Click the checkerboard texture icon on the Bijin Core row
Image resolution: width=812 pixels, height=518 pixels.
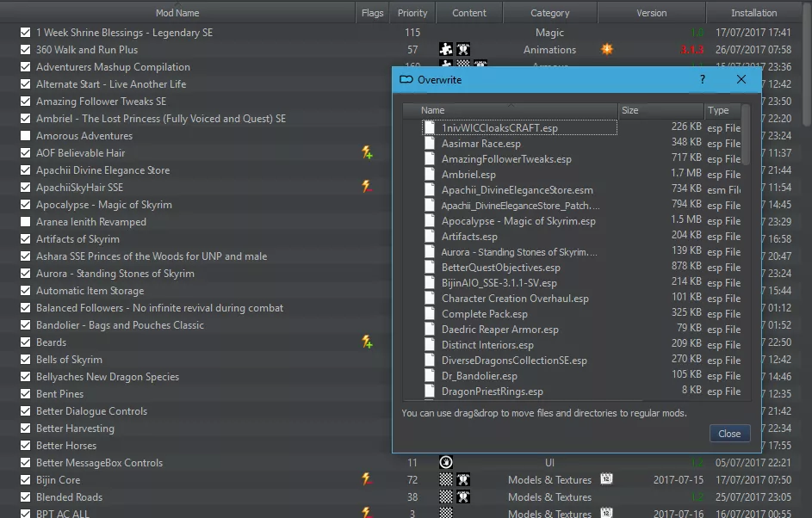tap(446, 479)
